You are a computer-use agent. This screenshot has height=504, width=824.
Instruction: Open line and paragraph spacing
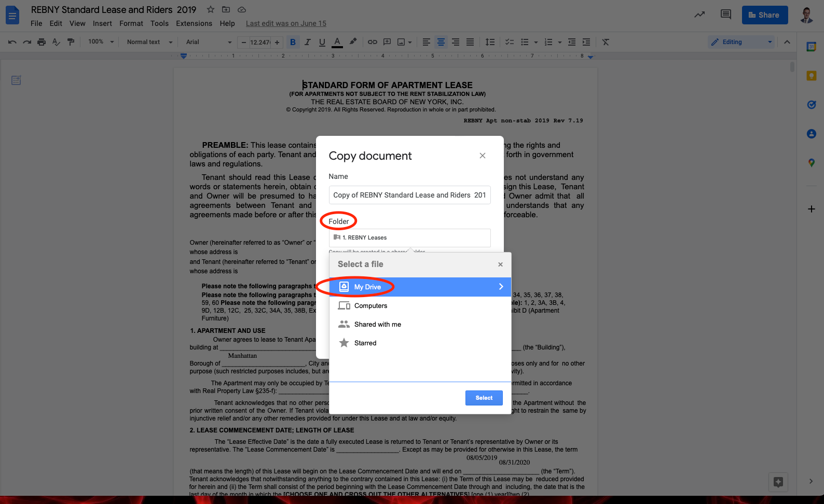(x=490, y=42)
